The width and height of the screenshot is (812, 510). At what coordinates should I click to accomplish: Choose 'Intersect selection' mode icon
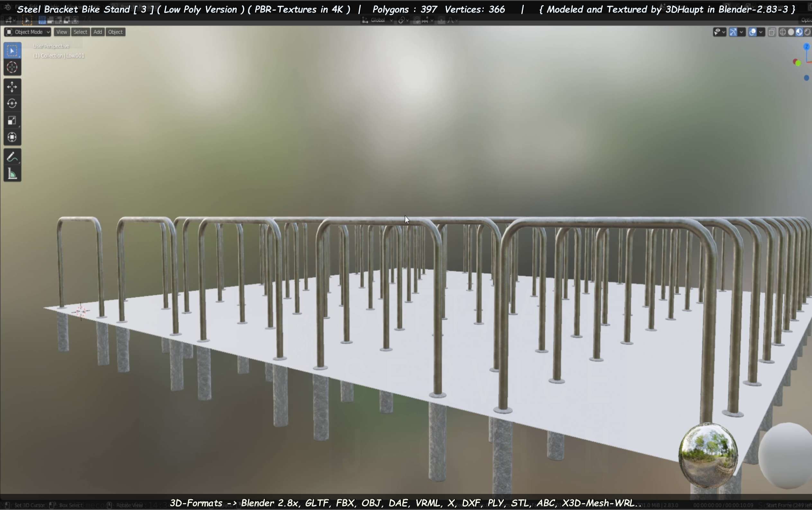75,21
